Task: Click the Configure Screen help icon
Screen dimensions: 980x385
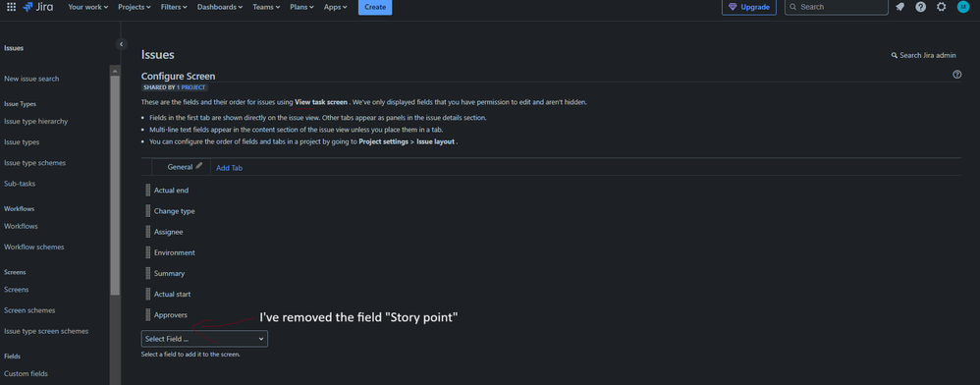Action: point(956,75)
